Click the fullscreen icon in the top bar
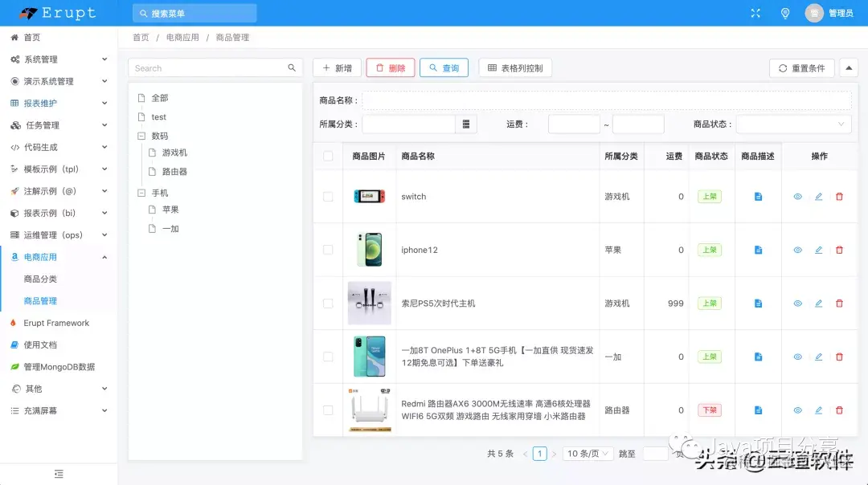Screen dimensions: 868x485 754,13
